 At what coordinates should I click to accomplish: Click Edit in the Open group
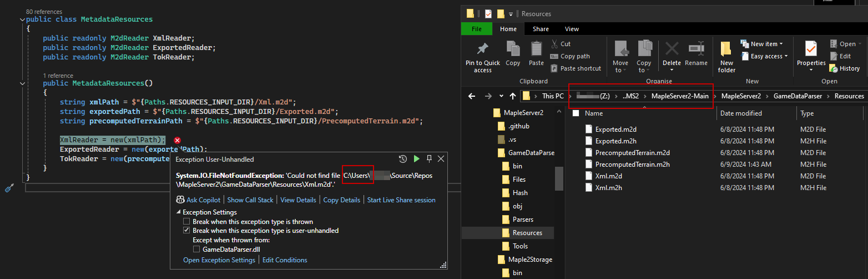coord(840,56)
